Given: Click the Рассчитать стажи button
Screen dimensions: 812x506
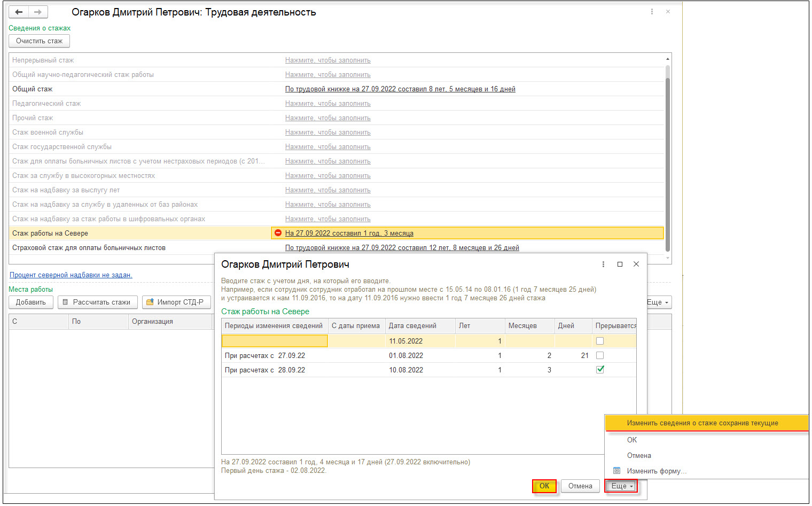Looking at the screenshot, I should pos(98,302).
